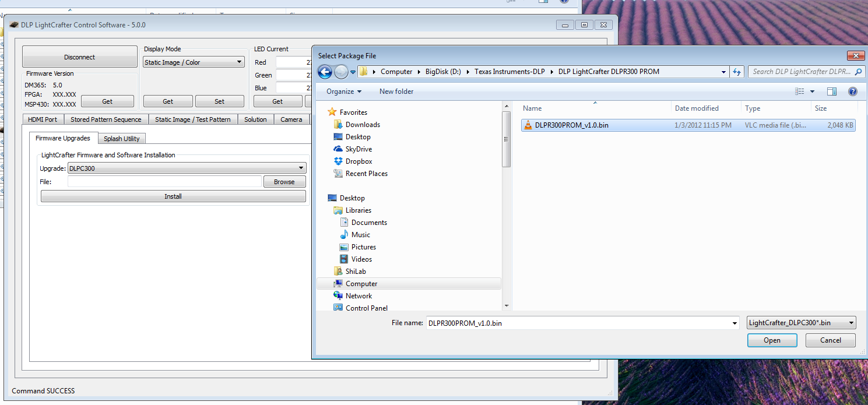Screen dimensions: 868x405
Task: Switch to the HDMI Port tab
Action: [x=43, y=119]
